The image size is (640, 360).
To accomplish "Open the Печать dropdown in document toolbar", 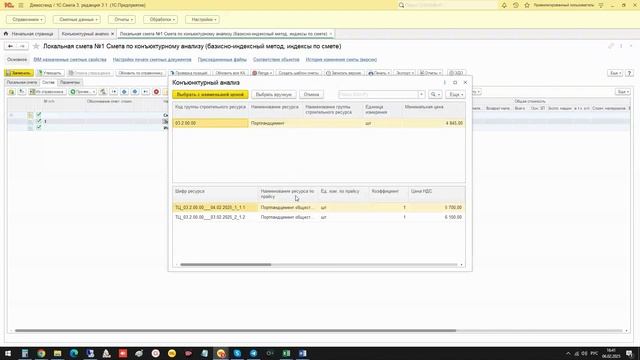I will [x=379, y=73].
